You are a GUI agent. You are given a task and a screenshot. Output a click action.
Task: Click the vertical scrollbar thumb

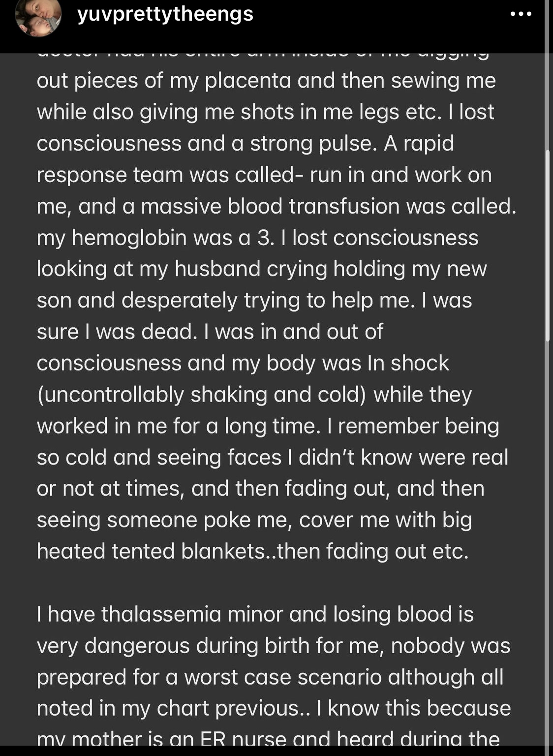click(x=548, y=245)
